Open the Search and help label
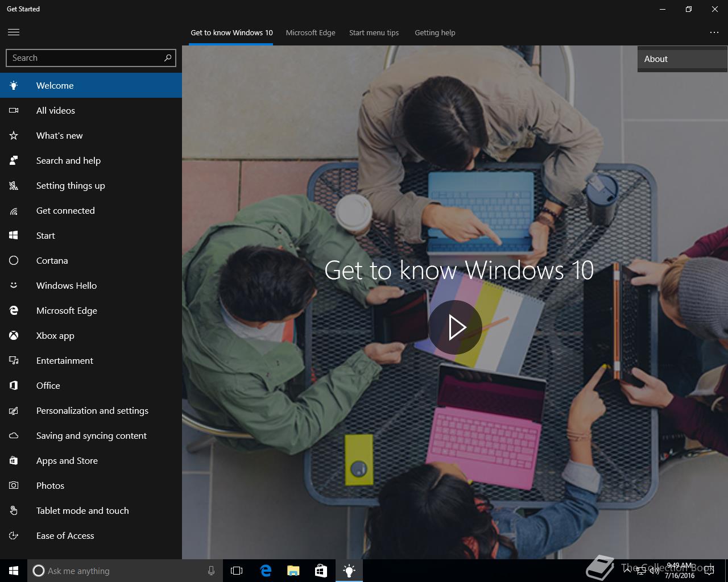 point(68,160)
